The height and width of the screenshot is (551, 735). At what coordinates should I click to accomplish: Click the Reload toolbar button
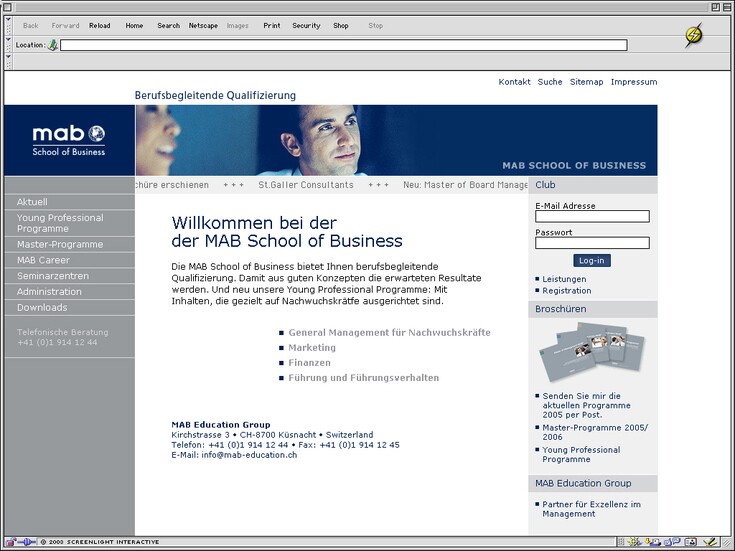[x=100, y=26]
